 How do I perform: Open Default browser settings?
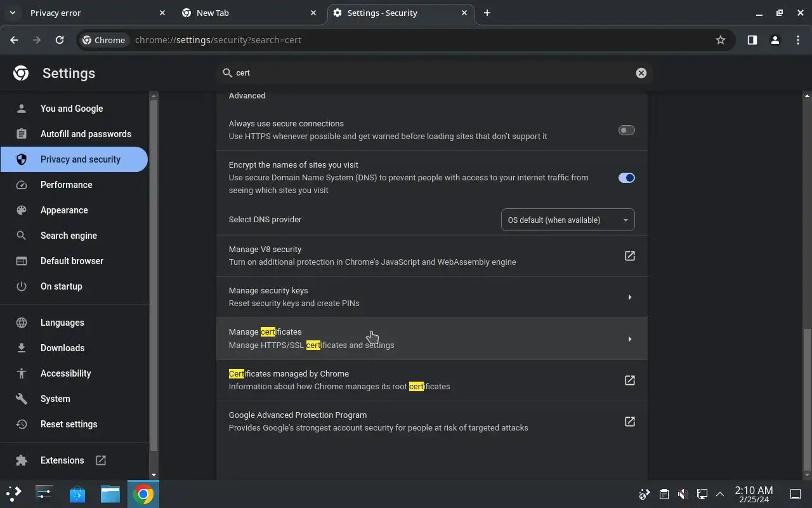click(74, 261)
